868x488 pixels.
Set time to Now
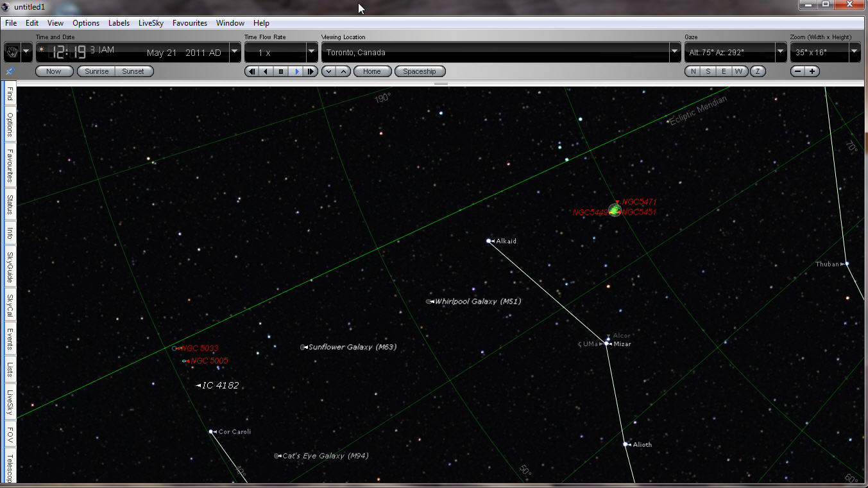(54, 71)
